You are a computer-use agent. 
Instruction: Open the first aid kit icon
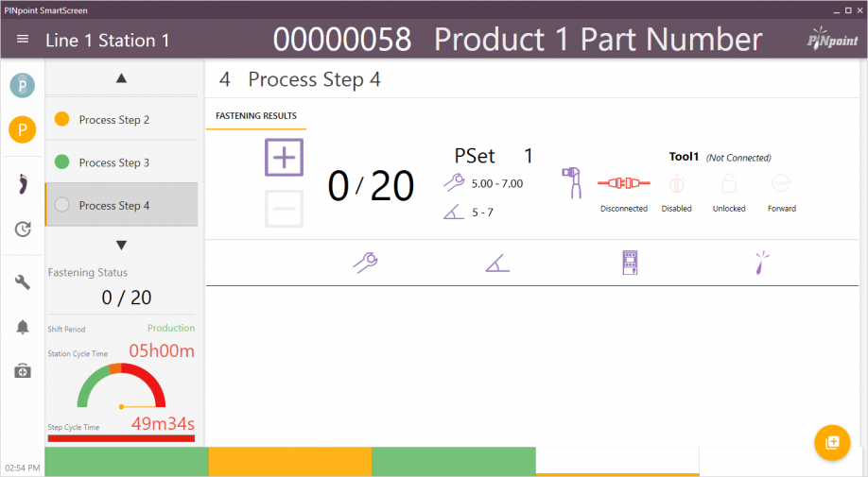point(23,371)
